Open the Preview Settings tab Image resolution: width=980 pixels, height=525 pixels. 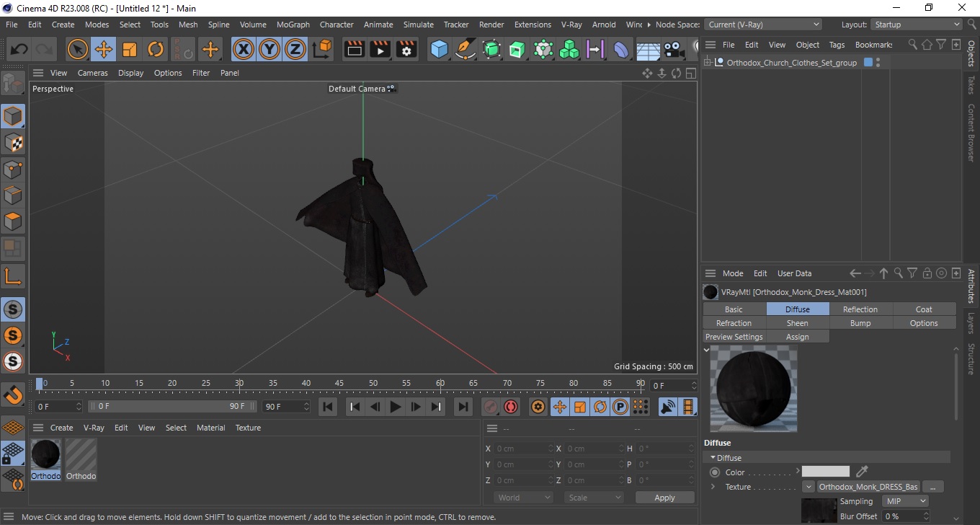pyautogui.click(x=734, y=337)
